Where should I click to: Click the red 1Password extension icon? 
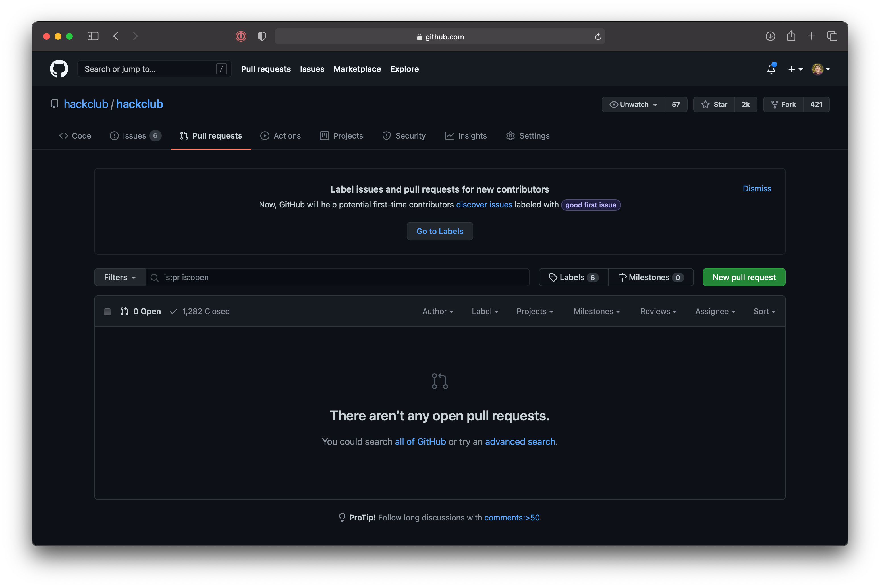[241, 36]
